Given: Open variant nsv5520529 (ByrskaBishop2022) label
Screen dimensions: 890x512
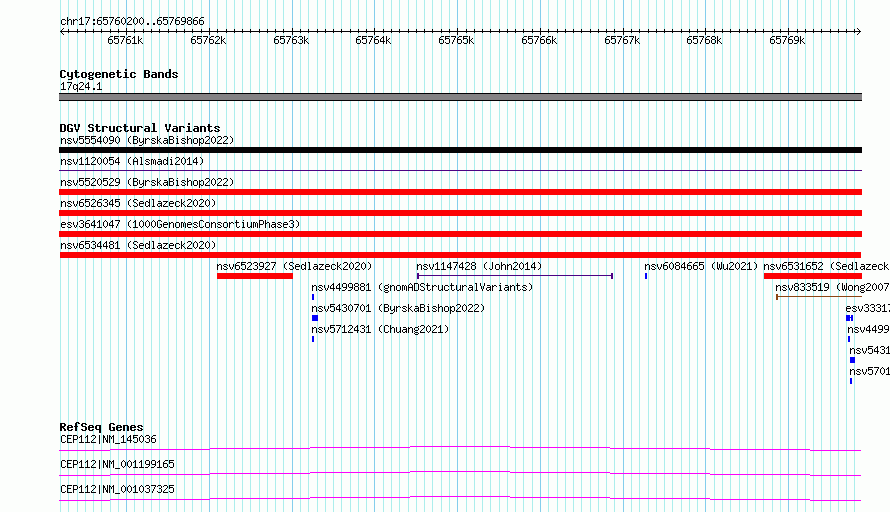Looking at the screenshot, I should tap(147, 182).
